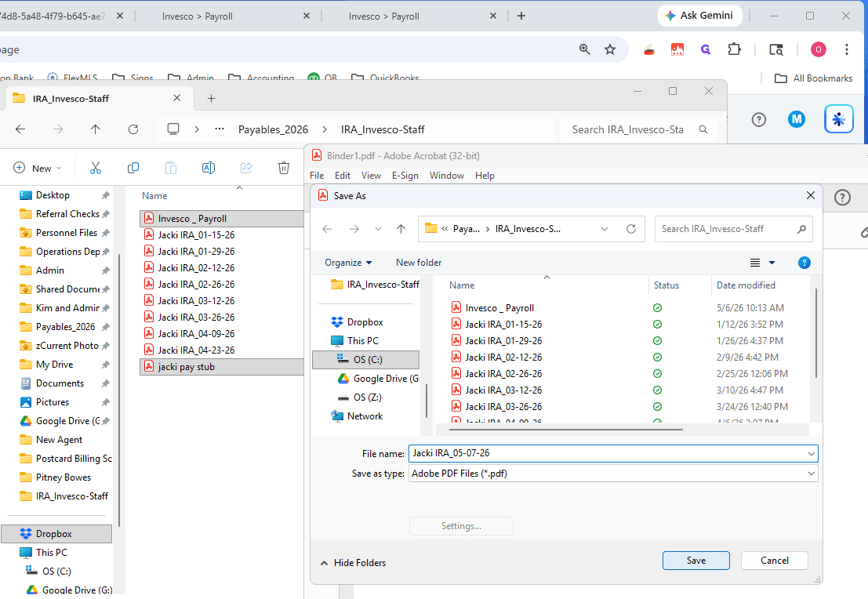
Task: Select Invesco _ Payroll in Save As list
Action: coord(499,308)
